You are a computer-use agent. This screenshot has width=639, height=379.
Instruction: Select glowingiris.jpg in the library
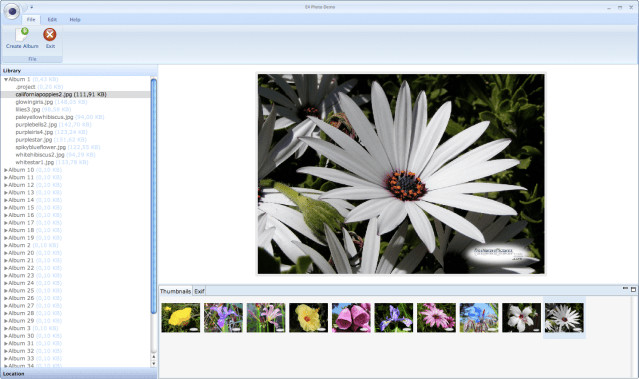pyautogui.click(x=51, y=102)
